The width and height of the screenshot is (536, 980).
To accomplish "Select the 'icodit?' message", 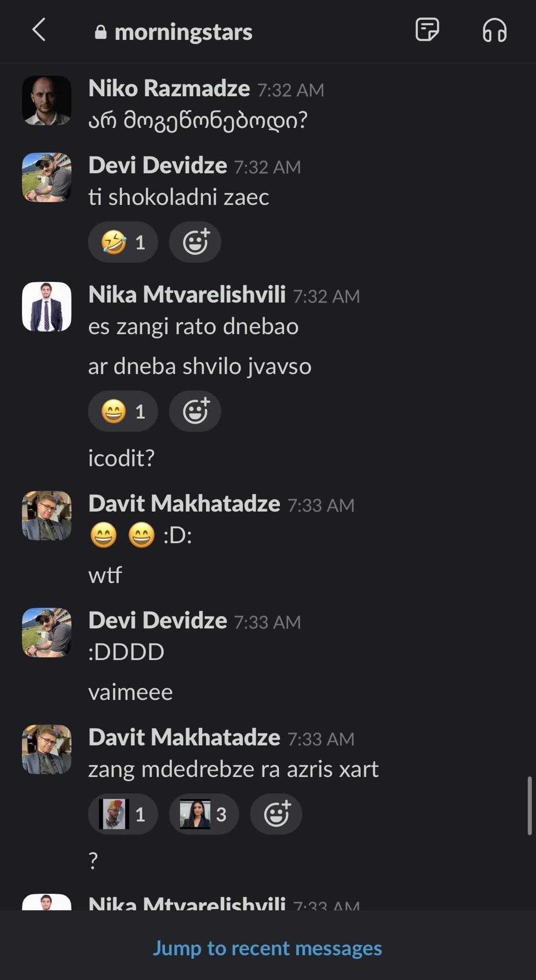I will tap(121, 458).
